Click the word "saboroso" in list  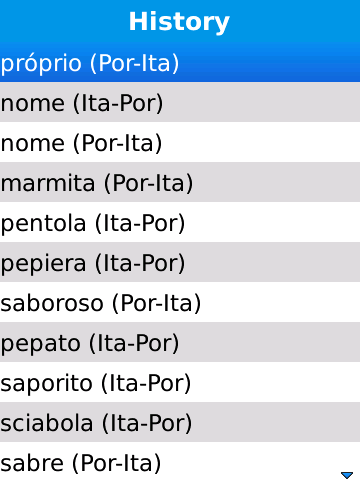52,303
